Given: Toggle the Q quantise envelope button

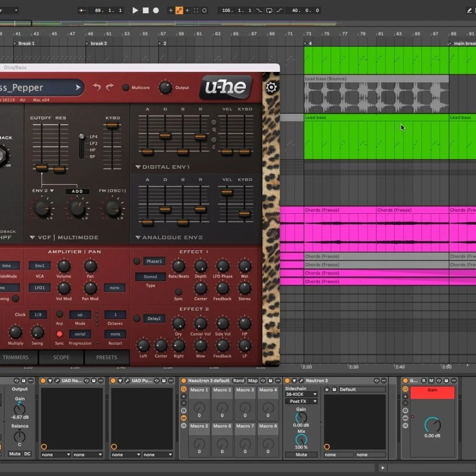Looking at the screenshot, I should click(214, 122).
